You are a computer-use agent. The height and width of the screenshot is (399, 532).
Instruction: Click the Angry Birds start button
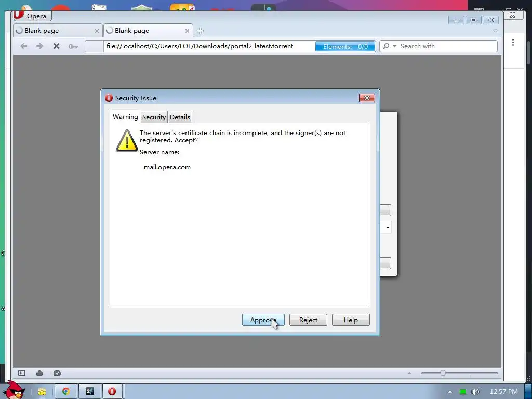point(14,391)
